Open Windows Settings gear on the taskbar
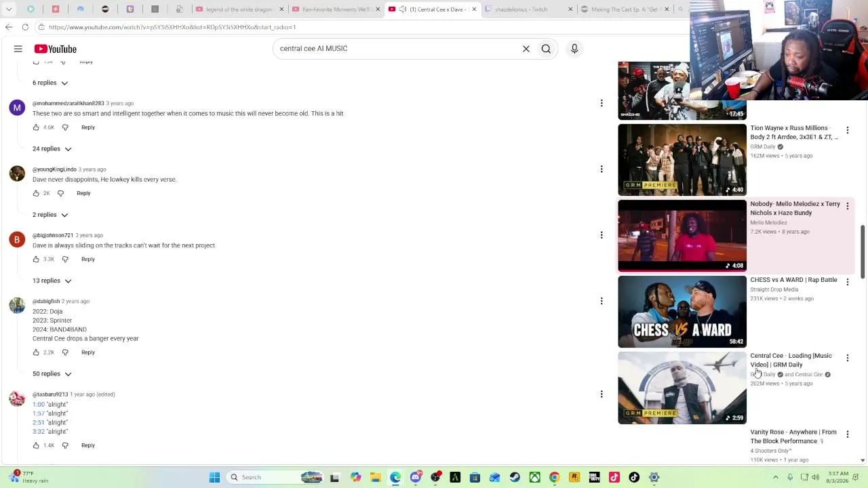The width and height of the screenshot is (868, 488). [654, 477]
